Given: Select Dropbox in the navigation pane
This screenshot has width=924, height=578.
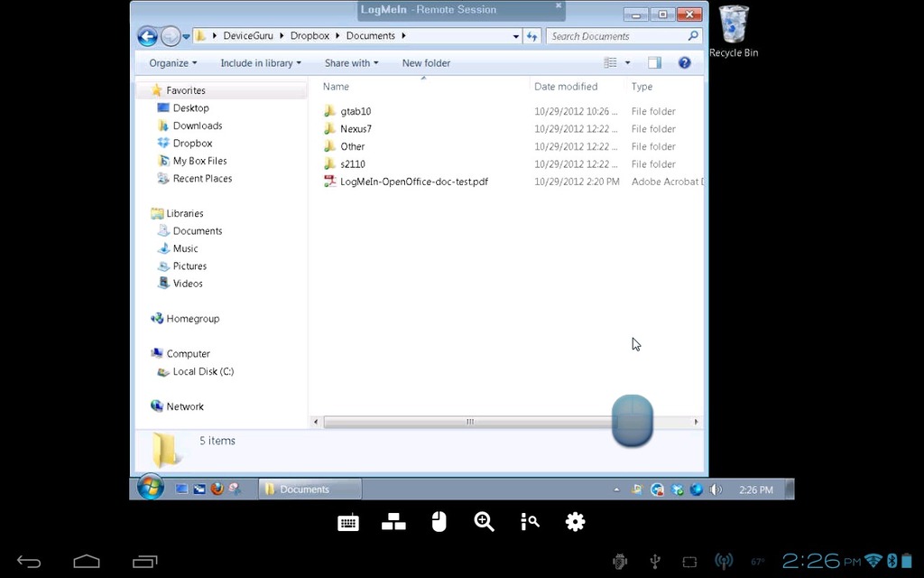Looking at the screenshot, I should [184, 144].
